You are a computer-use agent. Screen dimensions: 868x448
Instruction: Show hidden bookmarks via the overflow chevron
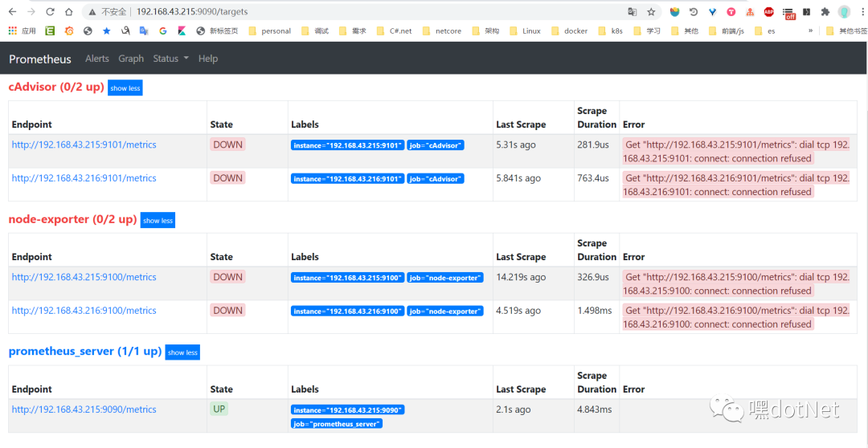tap(810, 31)
